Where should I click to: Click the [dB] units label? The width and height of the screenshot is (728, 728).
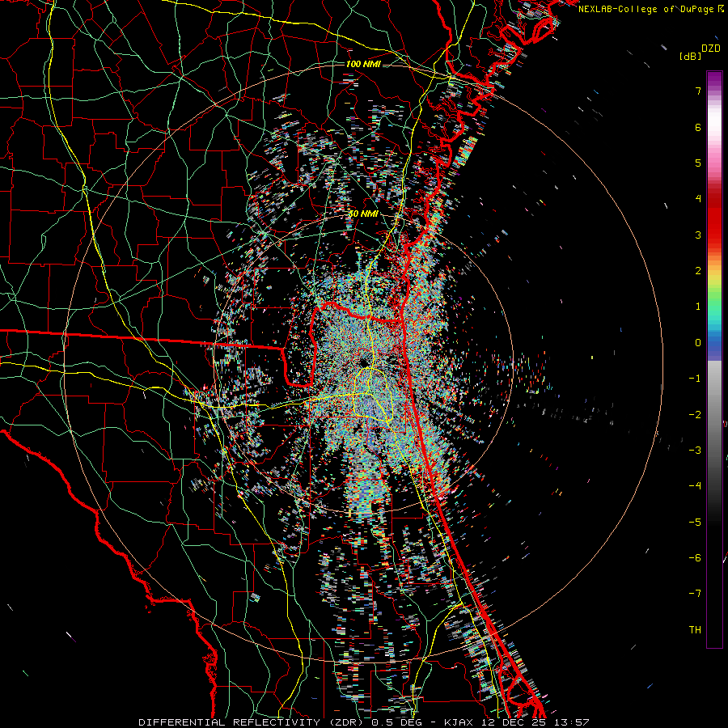pyautogui.click(x=690, y=56)
